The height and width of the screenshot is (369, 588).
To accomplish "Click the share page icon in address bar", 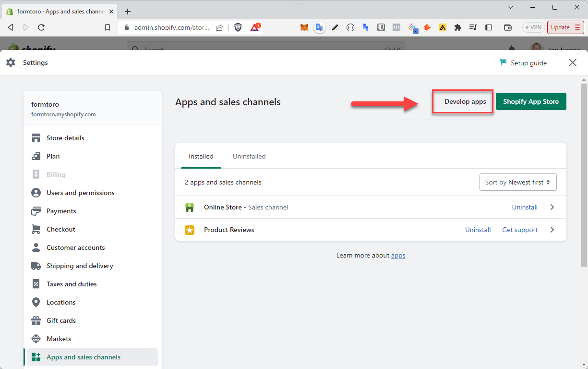I will click(x=219, y=27).
